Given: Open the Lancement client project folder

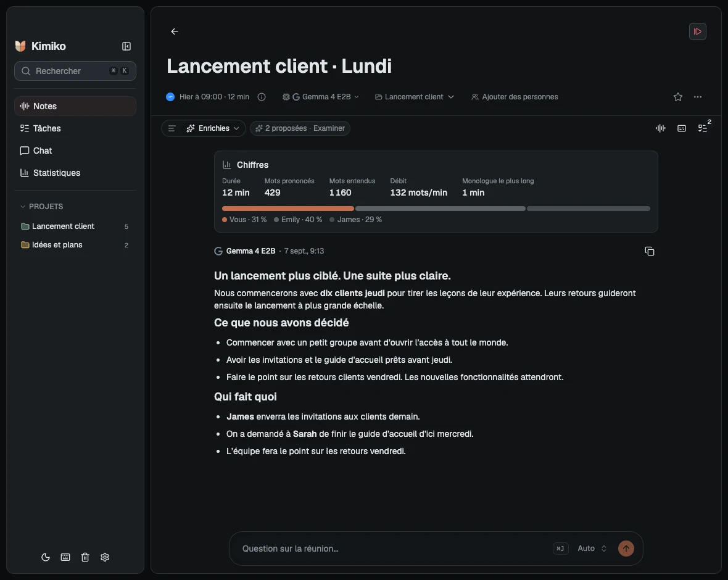Looking at the screenshot, I should click(75, 226).
